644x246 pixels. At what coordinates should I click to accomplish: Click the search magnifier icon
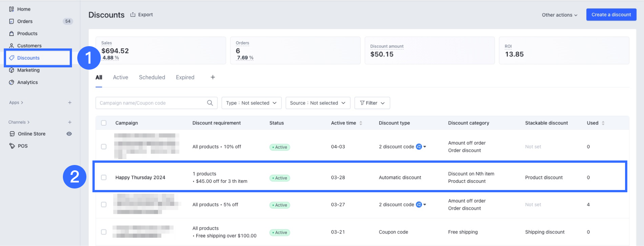(210, 103)
